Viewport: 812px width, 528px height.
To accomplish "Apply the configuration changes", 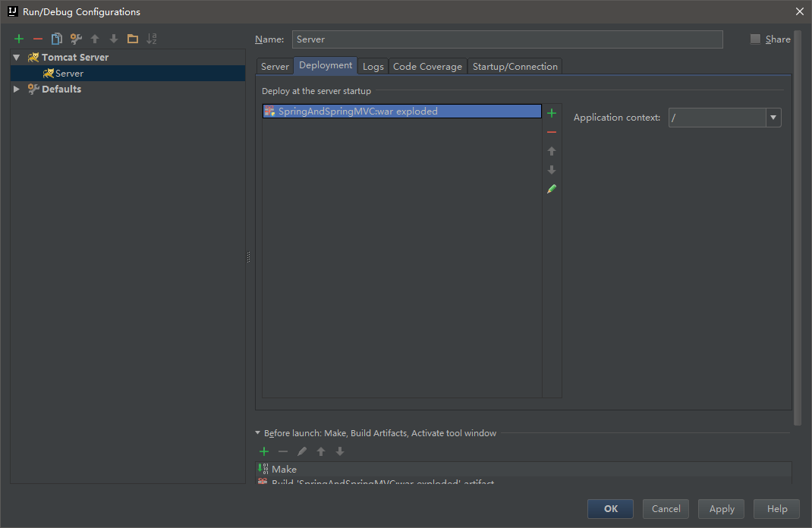I will pyautogui.click(x=722, y=509).
